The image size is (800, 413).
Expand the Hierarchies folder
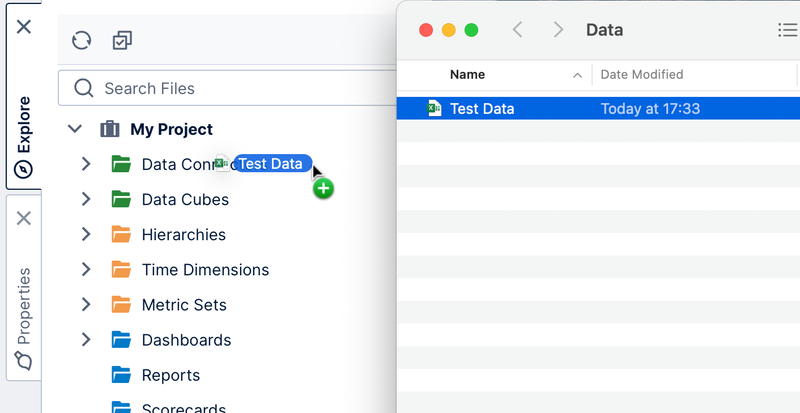click(x=86, y=234)
